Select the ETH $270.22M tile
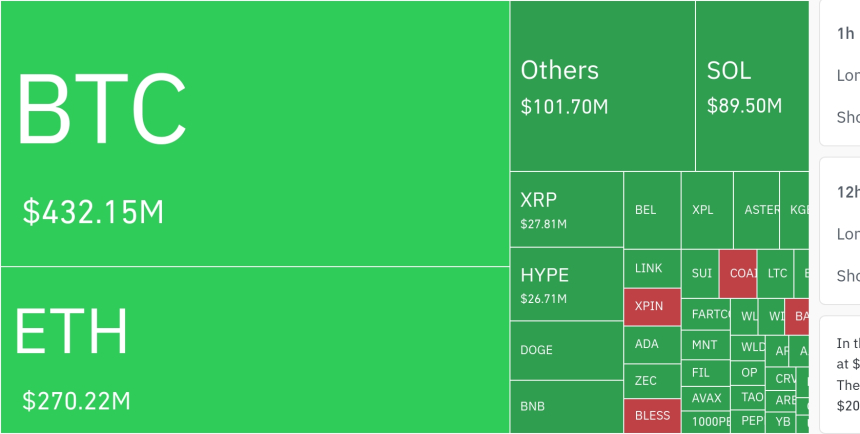Viewport: 860px width, 434px height. [x=255, y=350]
